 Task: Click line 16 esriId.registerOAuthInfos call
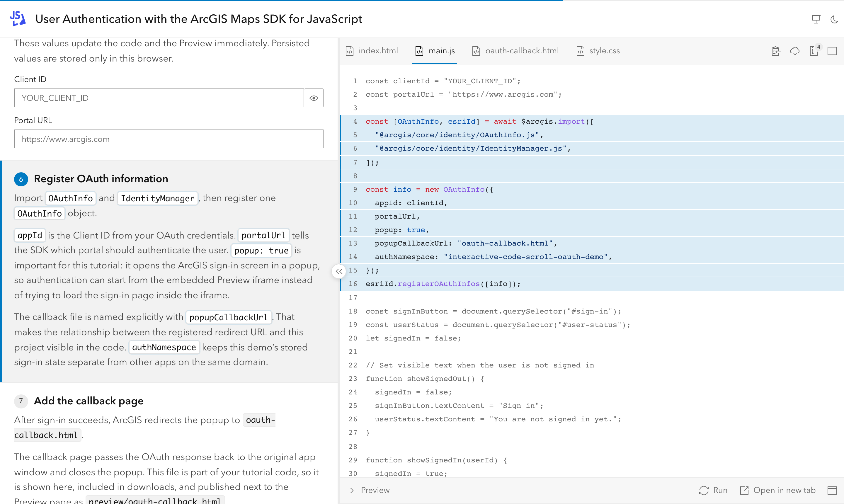coord(443,284)
